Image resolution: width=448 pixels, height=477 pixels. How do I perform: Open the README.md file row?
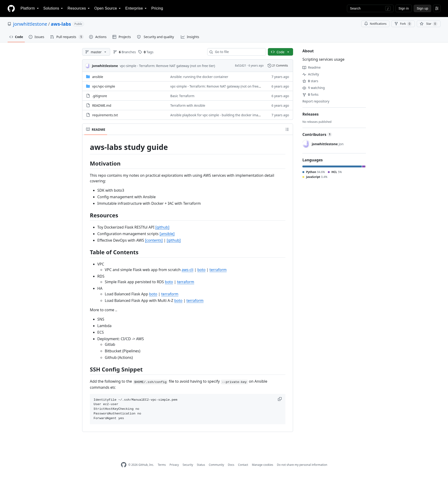pyautogui.click(x=188, y=106)
